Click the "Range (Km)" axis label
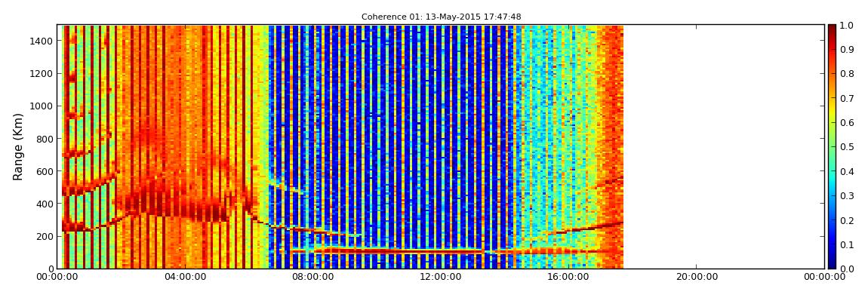Screen dimensions: 868x307 click(x=18, y=146)
